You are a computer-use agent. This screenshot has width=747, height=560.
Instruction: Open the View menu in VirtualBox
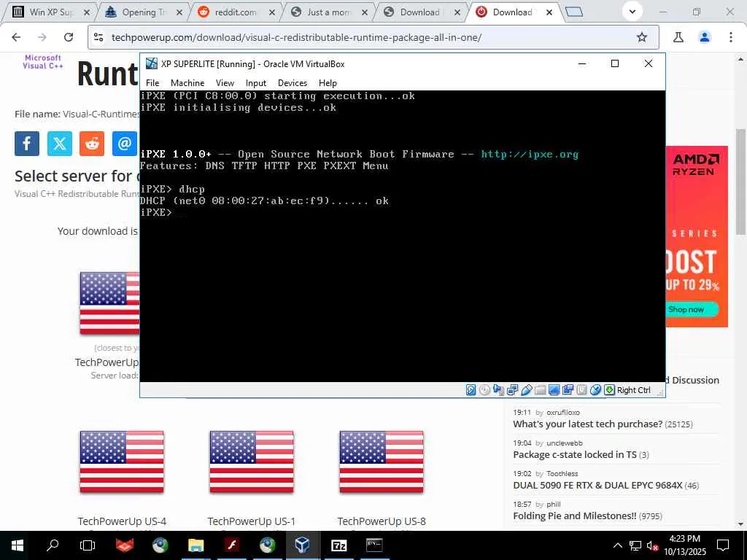[225, 83]
